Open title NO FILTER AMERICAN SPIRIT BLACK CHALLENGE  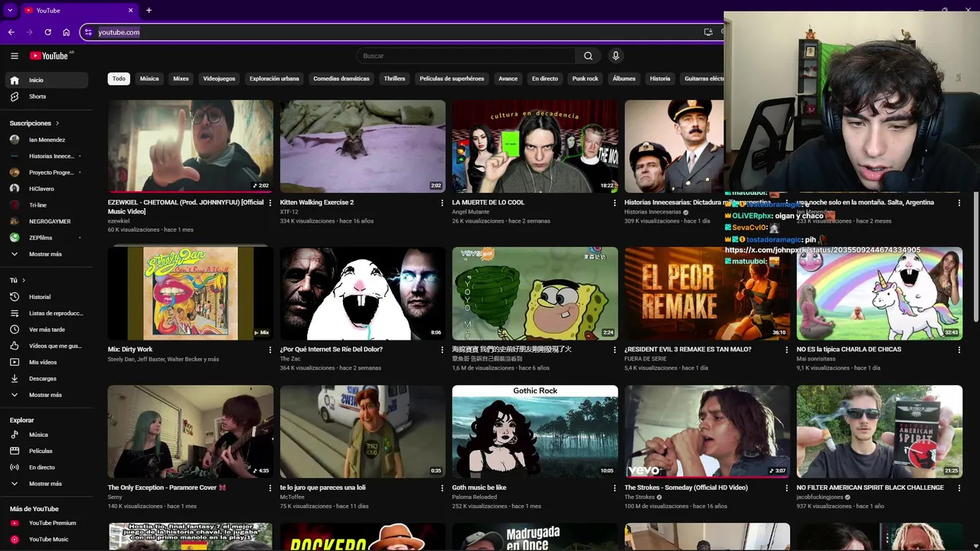[x=871, y=487]
